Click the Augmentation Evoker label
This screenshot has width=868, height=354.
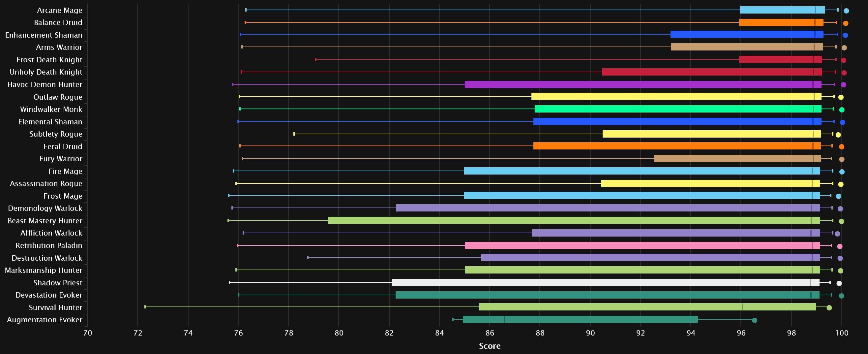point(45,320)
